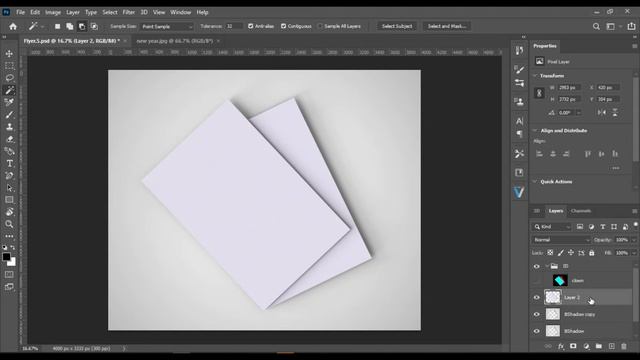Click the Width value field in Transform
This screenshot has height=360, width=640.
tap(569, 87)
